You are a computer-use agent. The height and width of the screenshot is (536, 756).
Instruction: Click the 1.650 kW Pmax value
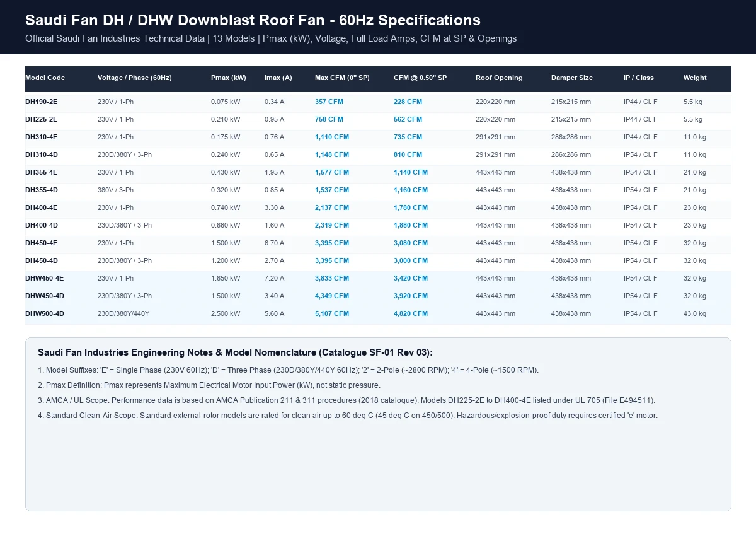click(226, 278)
